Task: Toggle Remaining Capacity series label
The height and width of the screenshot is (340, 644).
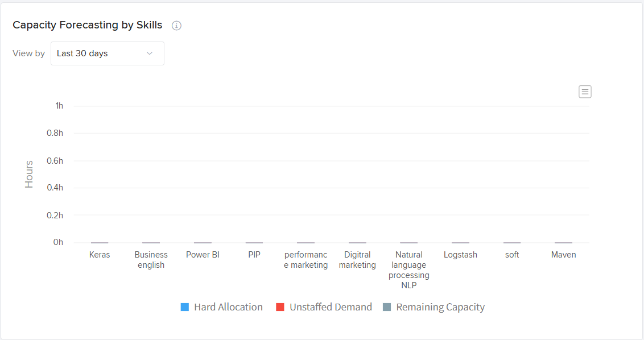Action: pos(440,307)
